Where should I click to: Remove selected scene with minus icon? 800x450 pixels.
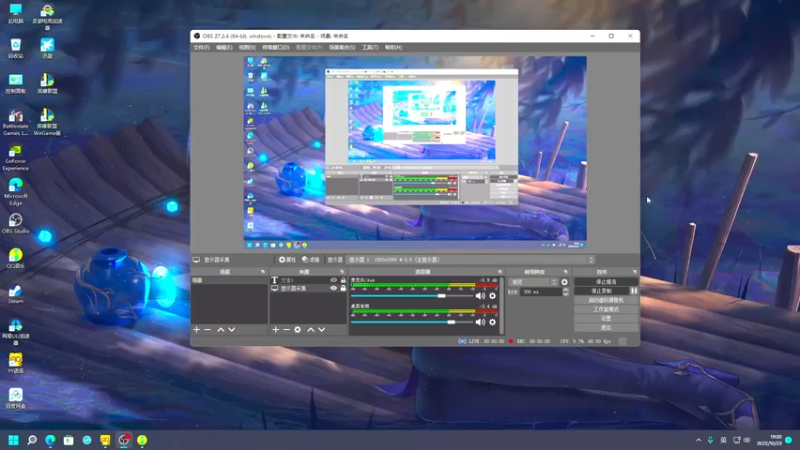208,330
